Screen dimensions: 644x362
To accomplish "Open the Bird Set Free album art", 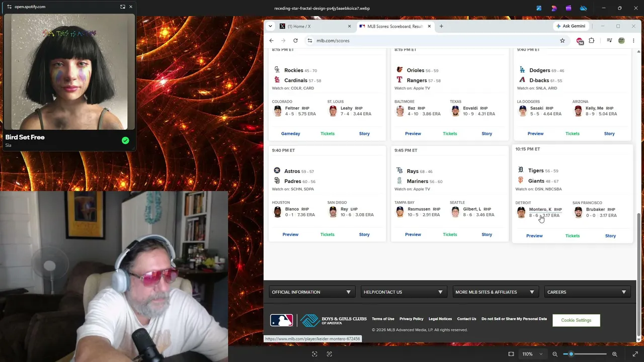I will (x=69, y=72).
